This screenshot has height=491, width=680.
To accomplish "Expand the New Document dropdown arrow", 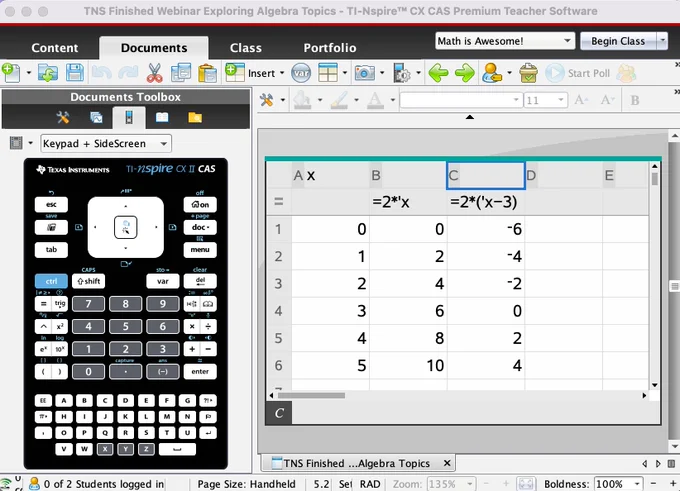I will coord(29,72).
